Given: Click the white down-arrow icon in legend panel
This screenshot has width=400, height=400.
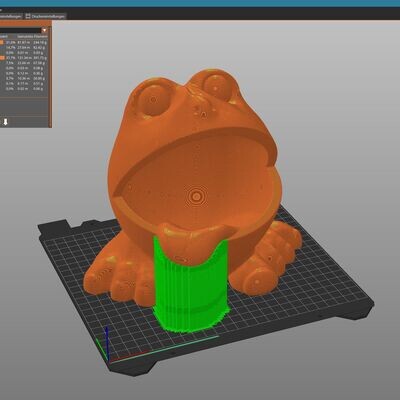Looking at the screenshot, I should tap(5, 122).
